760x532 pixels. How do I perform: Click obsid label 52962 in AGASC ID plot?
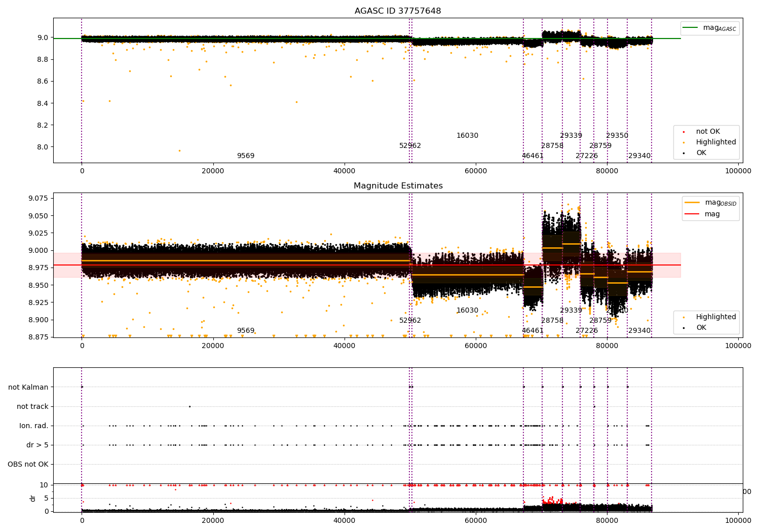coord(410,146)
